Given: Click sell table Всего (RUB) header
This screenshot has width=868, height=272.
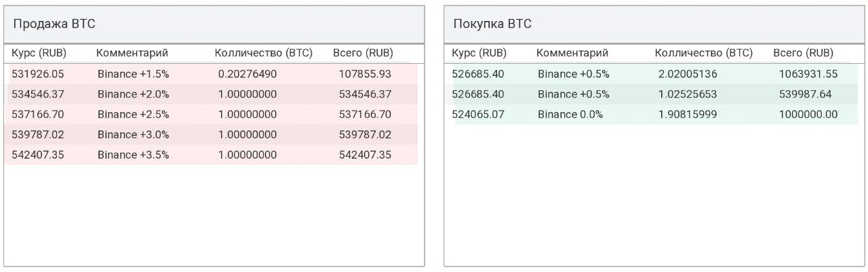Looking at the screenshot, I should (x=363, y=53).
